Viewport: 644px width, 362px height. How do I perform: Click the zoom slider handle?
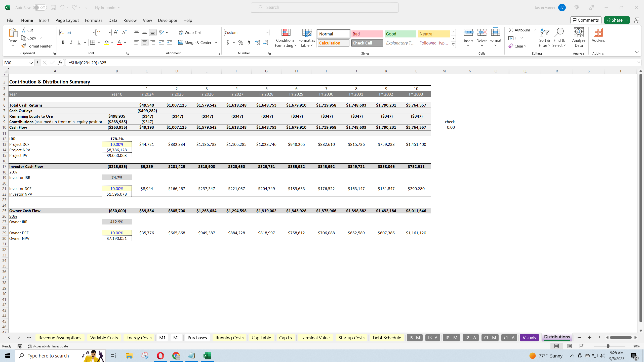pyautogui.click(x=608, y=346)
